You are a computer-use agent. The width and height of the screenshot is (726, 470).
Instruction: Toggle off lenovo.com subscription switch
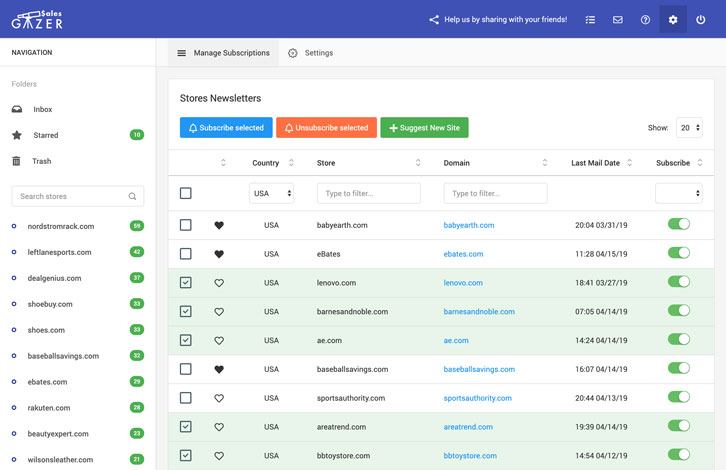click(x=679, y=282)
